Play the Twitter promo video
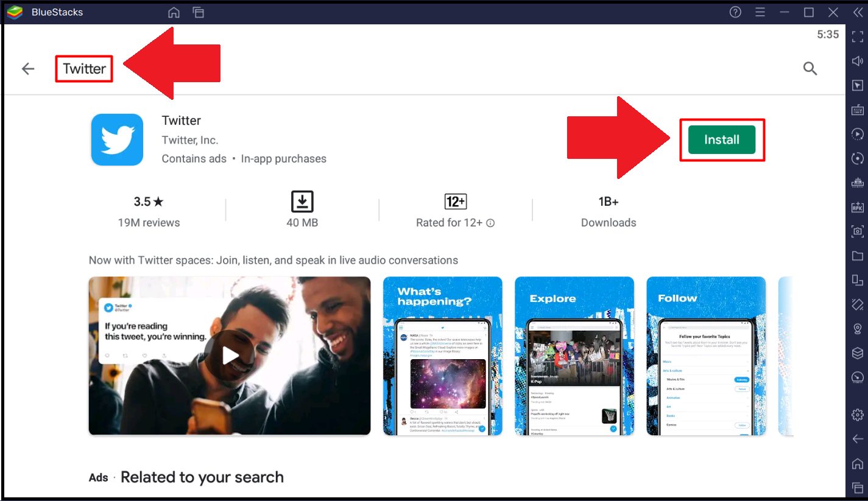Image resolution: width=868 pixels, height=501 pixels. [x=230, y=356]
